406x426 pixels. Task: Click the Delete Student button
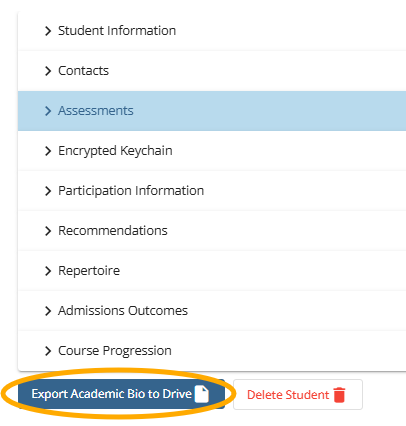tap(298, 395)
